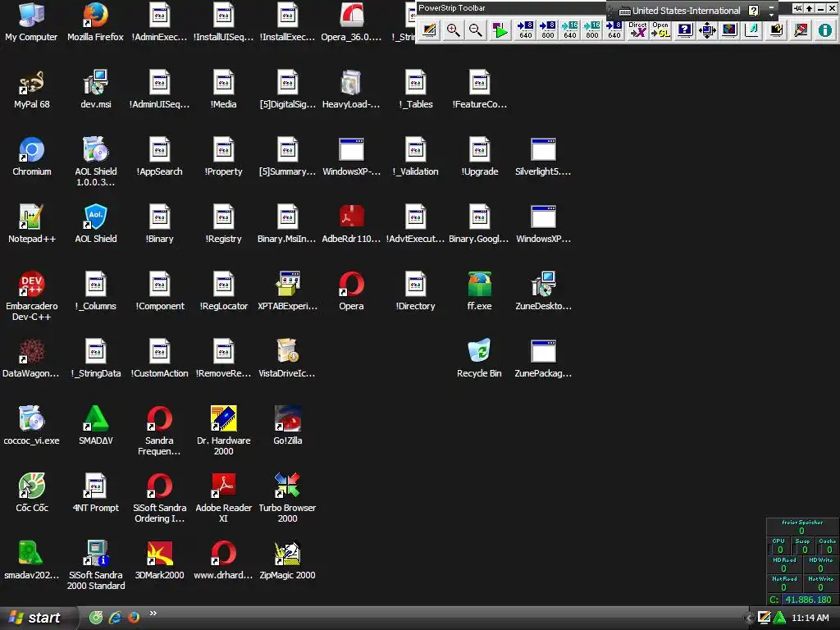Select the Notepad++ desktop shortcut

click(32, 223)
